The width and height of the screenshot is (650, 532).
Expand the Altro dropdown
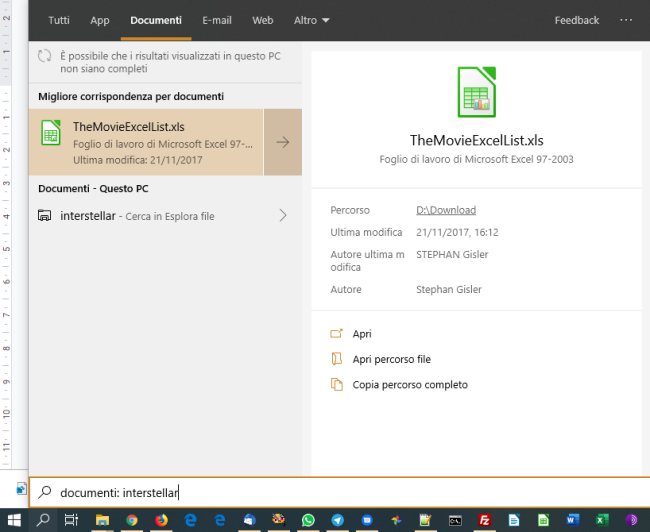[311, 20]
